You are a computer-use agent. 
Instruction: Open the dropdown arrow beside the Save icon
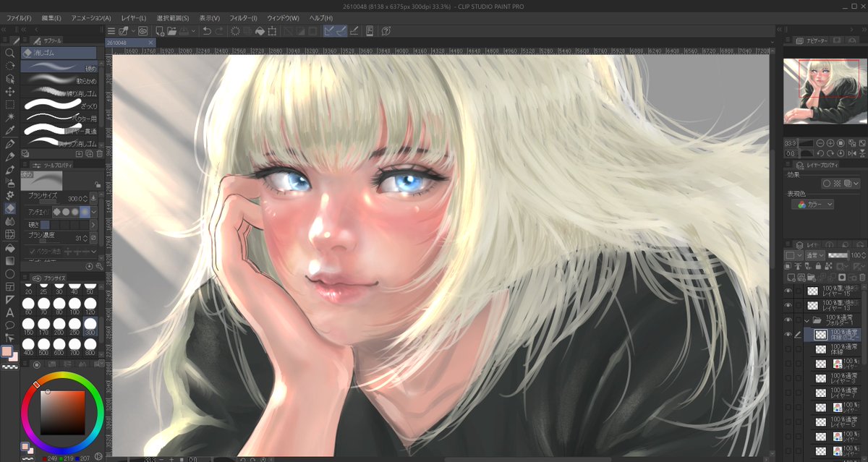[193, 31]
